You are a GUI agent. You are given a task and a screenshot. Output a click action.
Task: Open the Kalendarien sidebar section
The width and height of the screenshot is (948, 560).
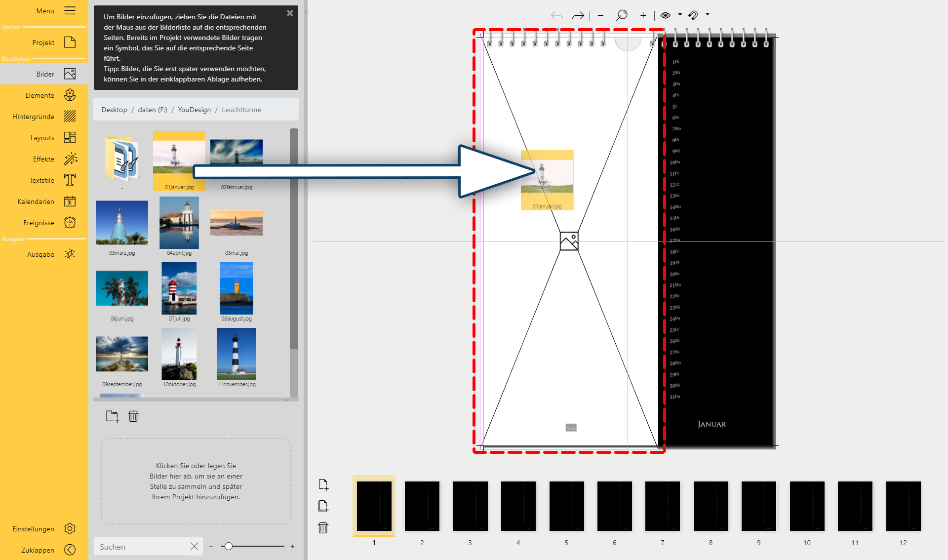(70, 201)
